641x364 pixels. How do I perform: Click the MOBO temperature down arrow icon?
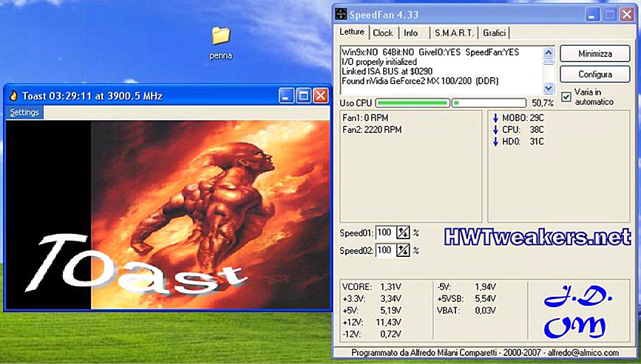[495, 118]
